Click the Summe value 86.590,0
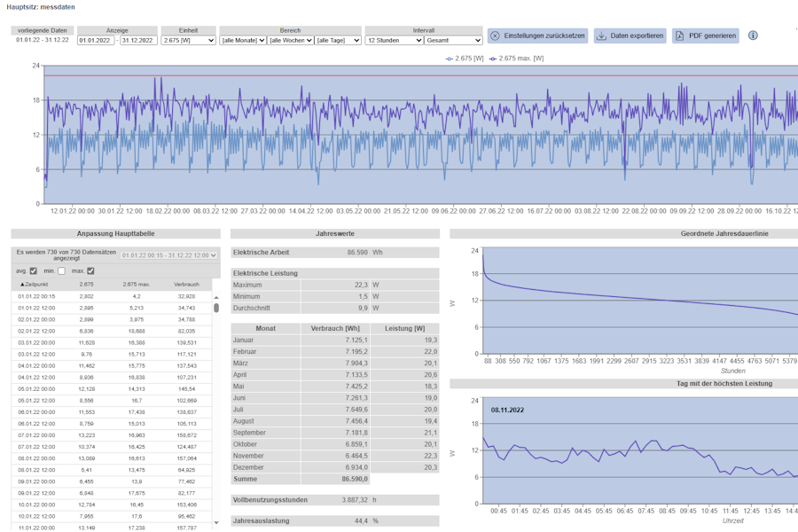The height and width of the screenshot is (532, 798). [356, 479]
